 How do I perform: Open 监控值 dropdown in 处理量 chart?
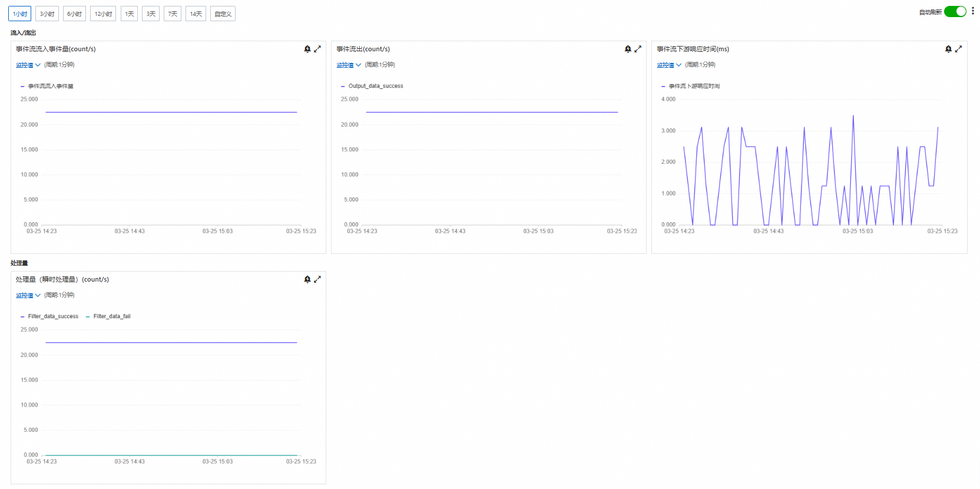click(x=28, y=295)
